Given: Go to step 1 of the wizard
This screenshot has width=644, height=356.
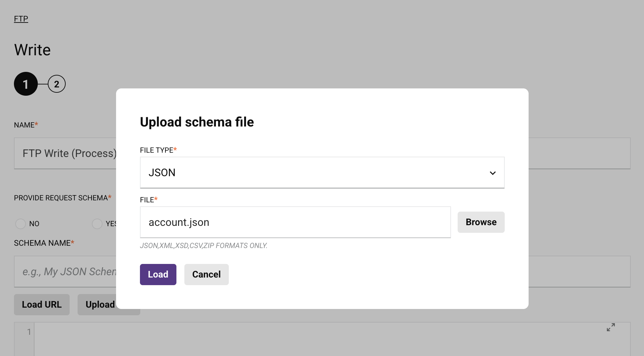Looking at the screenshot, I should 26,84.
